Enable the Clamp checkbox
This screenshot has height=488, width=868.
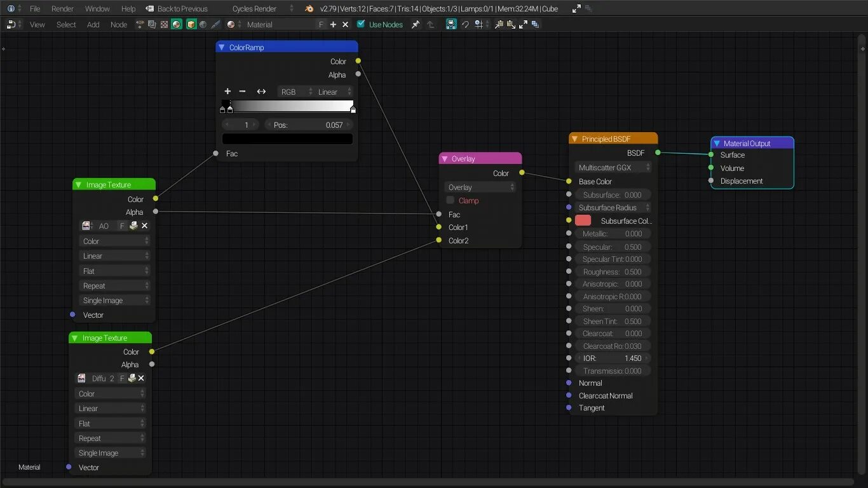click(451, 200)
